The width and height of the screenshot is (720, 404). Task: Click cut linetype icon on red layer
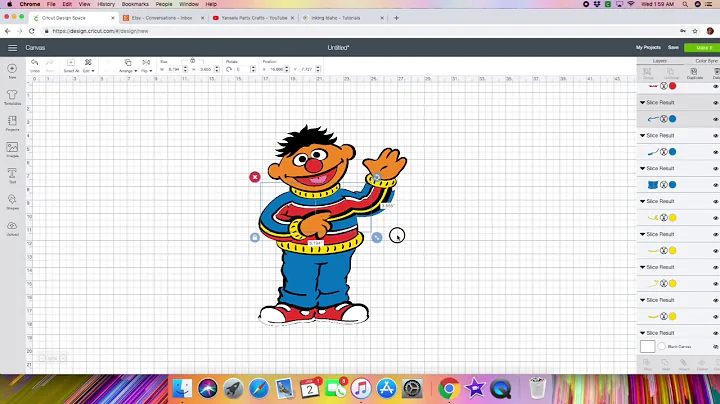664,86
